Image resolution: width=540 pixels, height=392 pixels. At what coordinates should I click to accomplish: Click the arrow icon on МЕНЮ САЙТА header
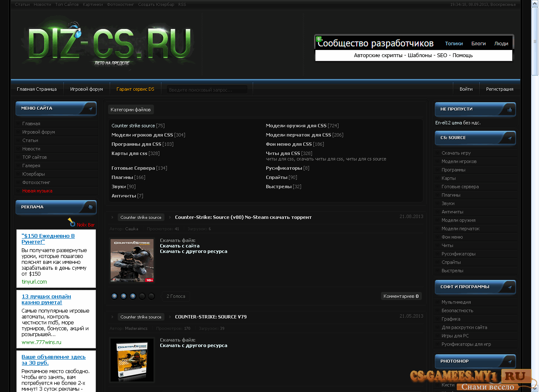[90, 108]
